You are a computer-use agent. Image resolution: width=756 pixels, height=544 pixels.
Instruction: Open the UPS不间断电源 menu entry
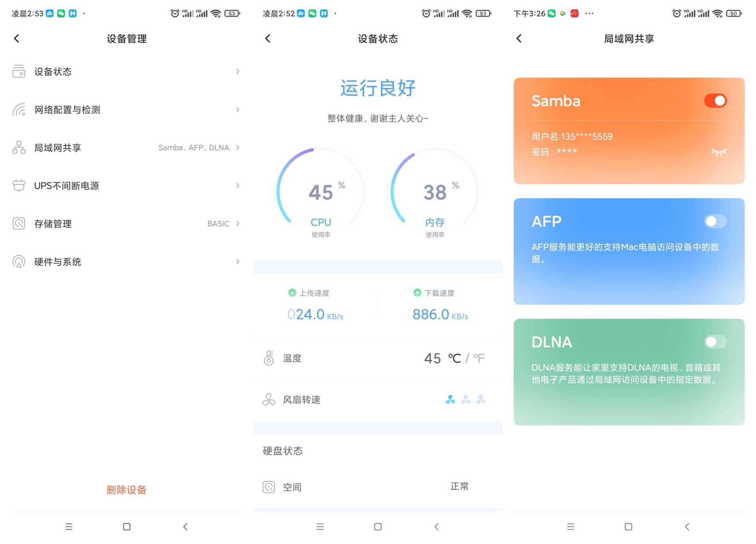67,186
